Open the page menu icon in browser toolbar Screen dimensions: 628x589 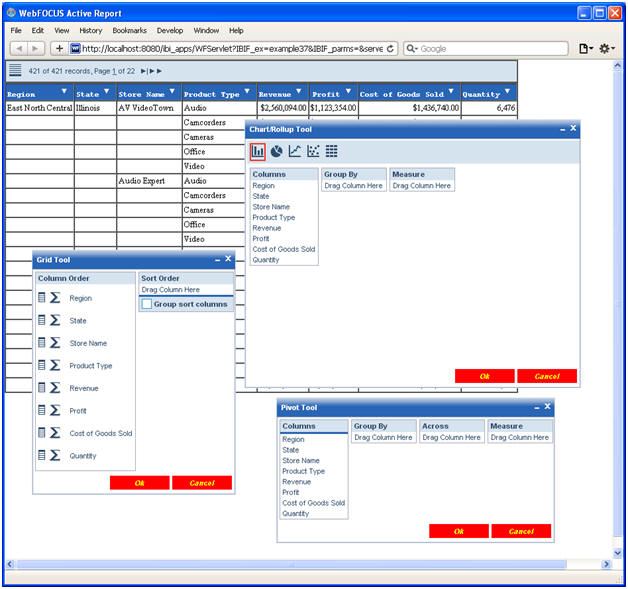tap(586, 48)
